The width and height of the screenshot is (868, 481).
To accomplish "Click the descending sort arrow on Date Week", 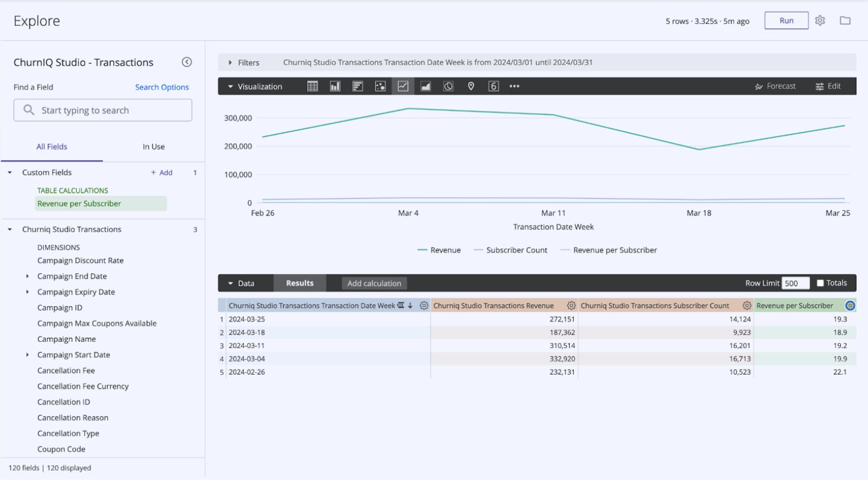I will pyautogui.click(x=410, y=305).
